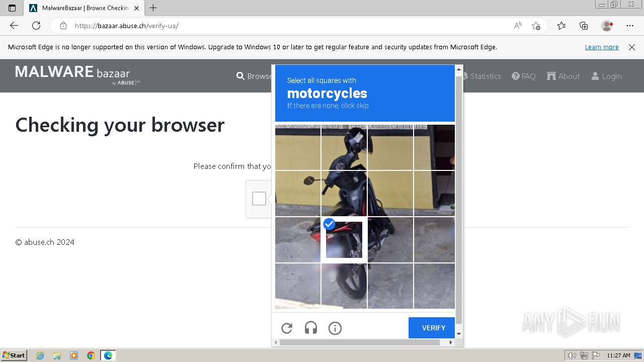Open the FAQ page
The width and height of the screenshot is (644, 362).
tap(524, 76)
